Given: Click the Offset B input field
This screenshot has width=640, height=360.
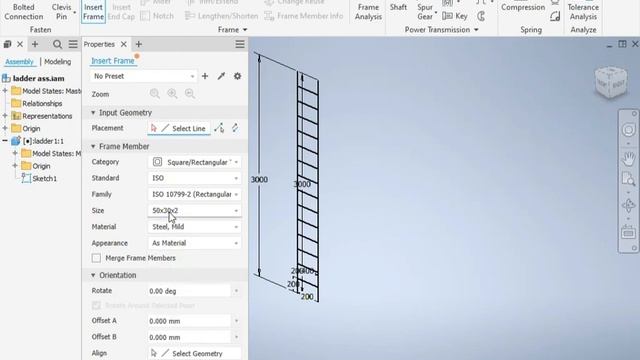Looking at the screenshot, I should pos(189,338).
